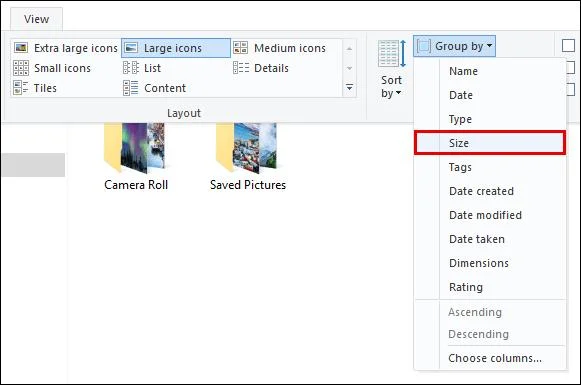The height and width of the screenshot is (385, 581).
Task: Select Extra large icons layout
Action: [66, 48]
